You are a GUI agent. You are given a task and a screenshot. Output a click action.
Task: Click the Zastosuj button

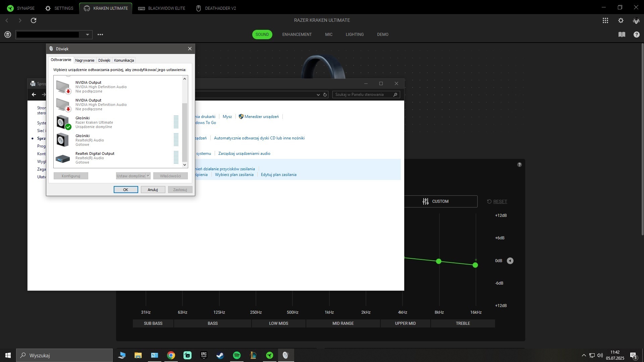coord(180,190)
